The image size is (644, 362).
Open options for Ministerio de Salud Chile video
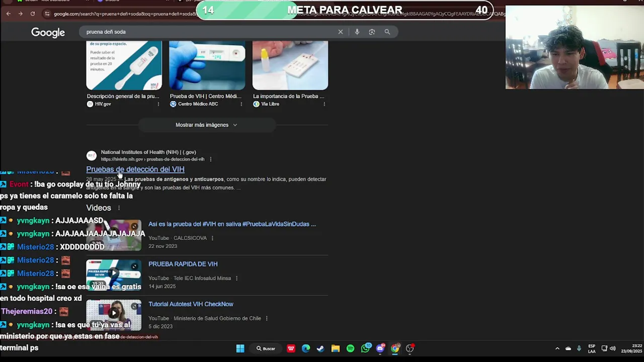(x=266, y=318)
